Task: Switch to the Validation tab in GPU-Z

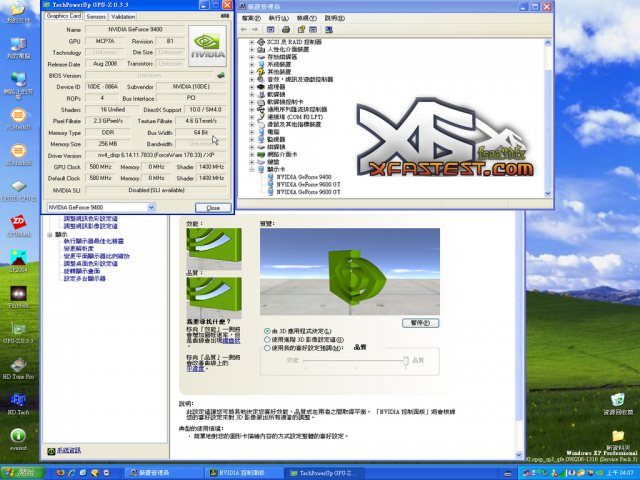Action: click(x=123, y=16)
